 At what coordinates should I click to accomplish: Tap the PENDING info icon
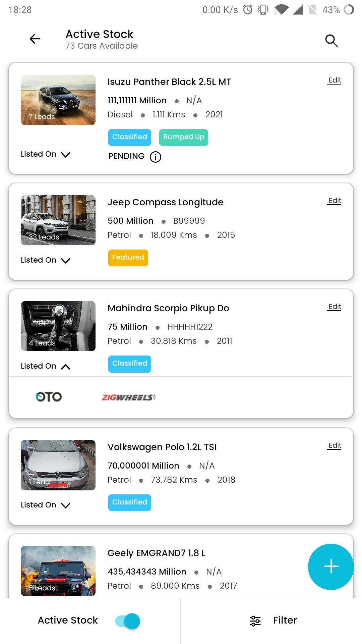[x=156, y=157]
